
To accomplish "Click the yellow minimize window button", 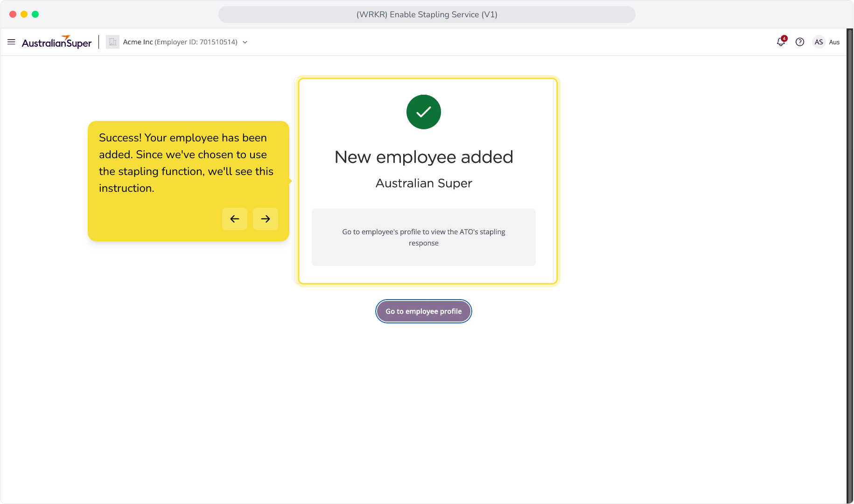I will click(24, 14).
